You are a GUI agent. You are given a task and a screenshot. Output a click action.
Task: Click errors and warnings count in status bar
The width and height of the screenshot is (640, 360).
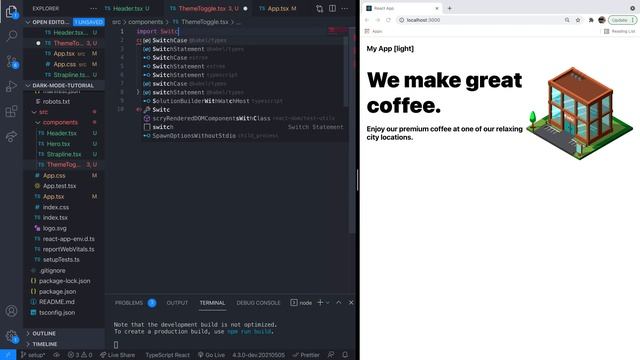pos(80,355)
